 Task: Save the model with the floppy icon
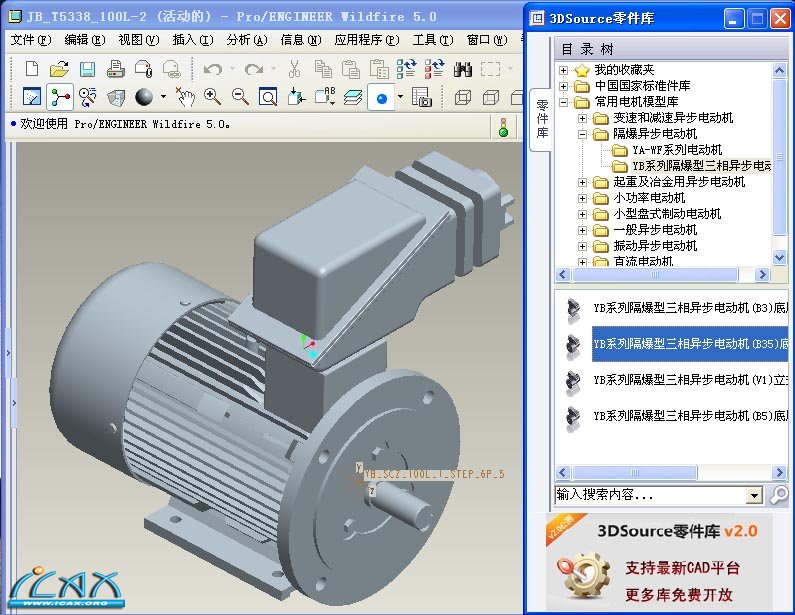point(88,69)
